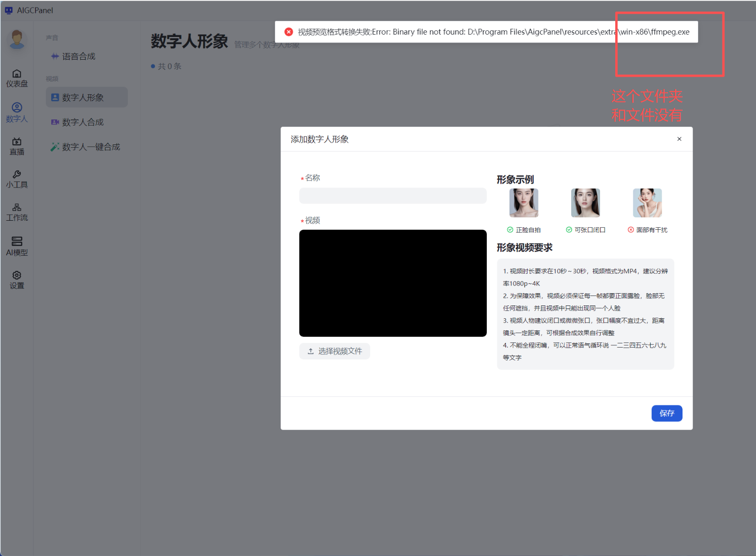Click the 正脸自拍 example thumbnail
The height and width of the screenshot is (556, 756).
pos(524,203)
